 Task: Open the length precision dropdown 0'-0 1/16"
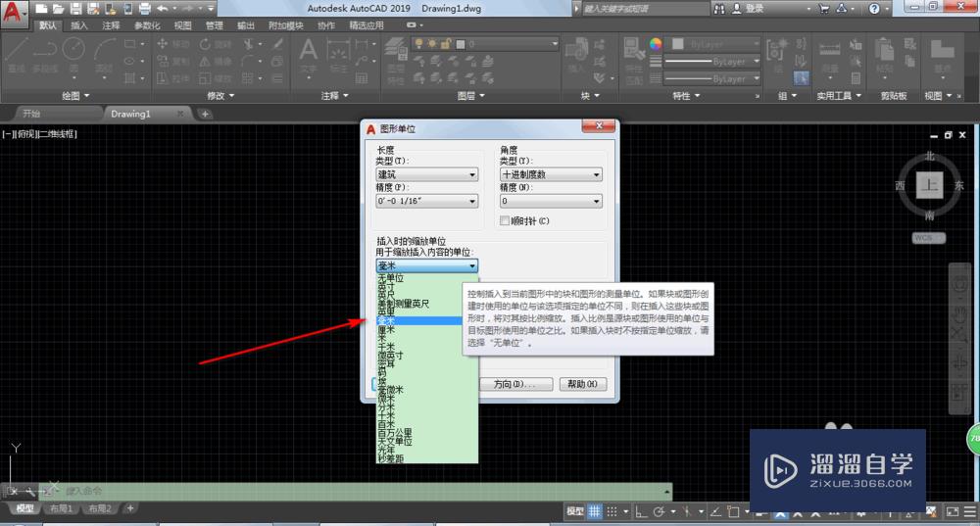pos(427,201)
